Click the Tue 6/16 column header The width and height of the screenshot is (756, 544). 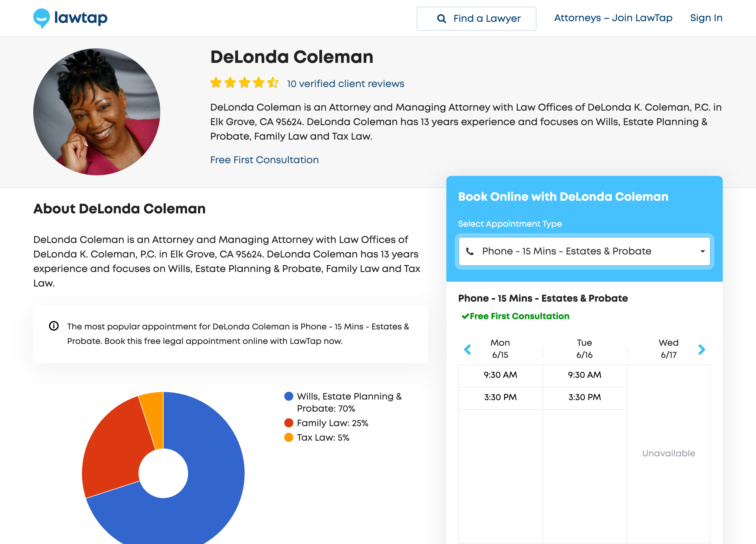click(585, 349)
